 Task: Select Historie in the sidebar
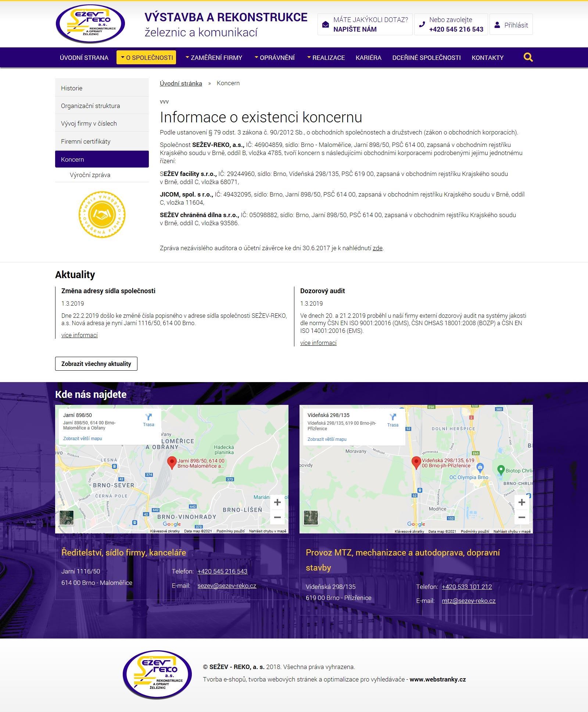(102, 88)
